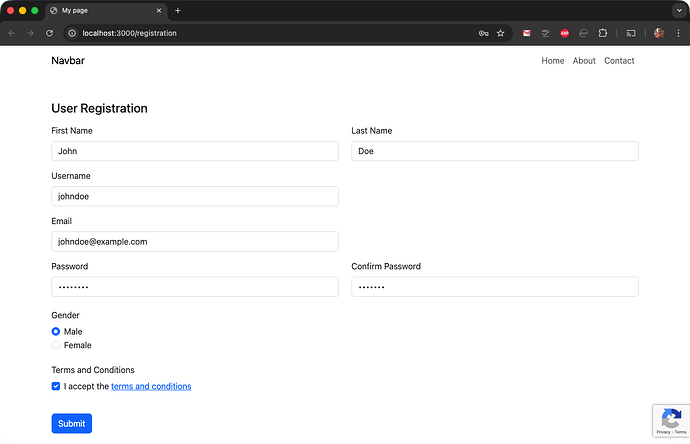Open the red mail extension icon
The height and width of the screenshot is (444, 690).
point(526,33)
